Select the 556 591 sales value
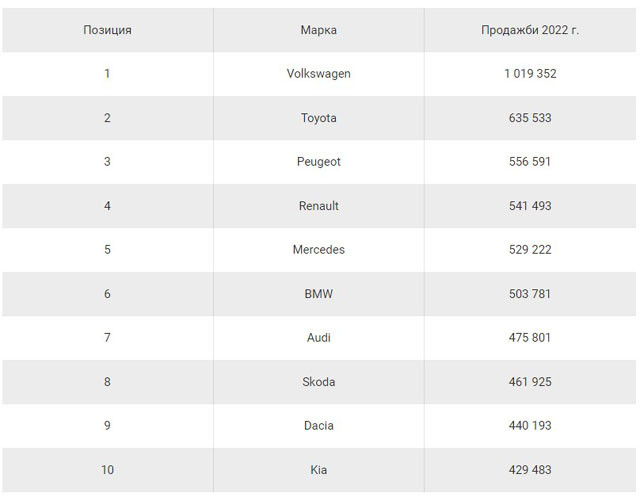 click(529, 162)
